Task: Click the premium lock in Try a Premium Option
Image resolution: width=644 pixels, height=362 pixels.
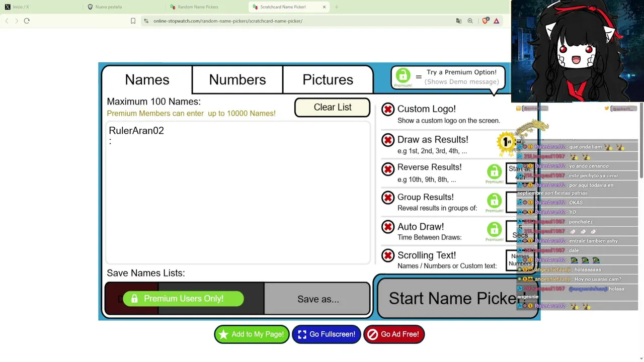Action: [x=403, y=78]
